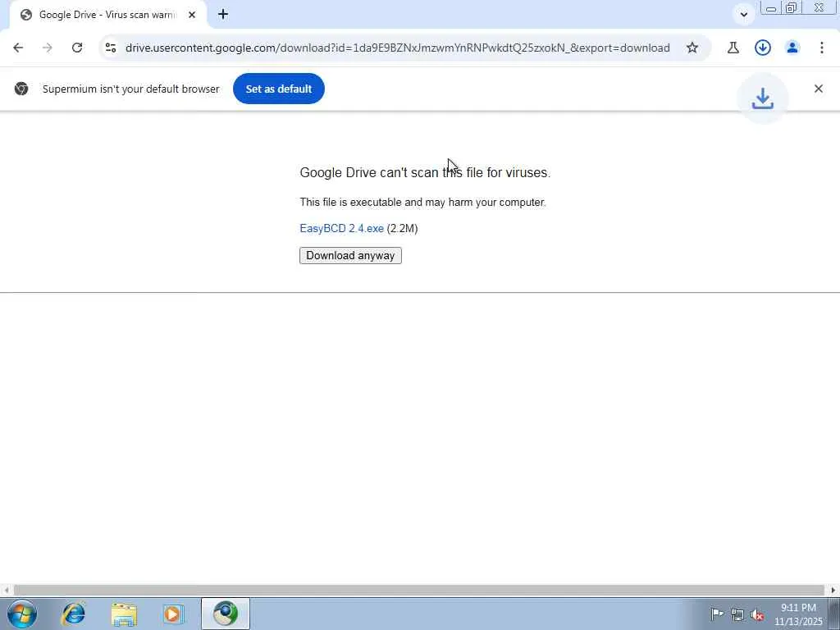
Task: Click Show desktop button at taskbar end
Action: click(x=834, y=614)
